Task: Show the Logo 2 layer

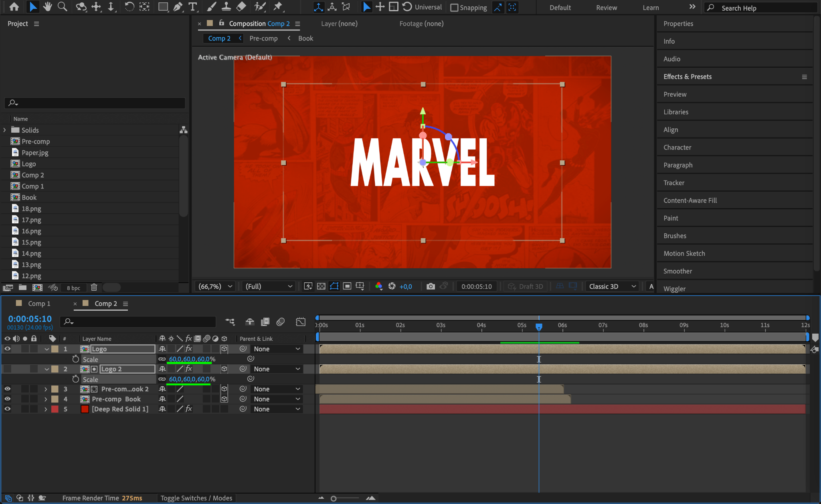Action: (7, 369)
